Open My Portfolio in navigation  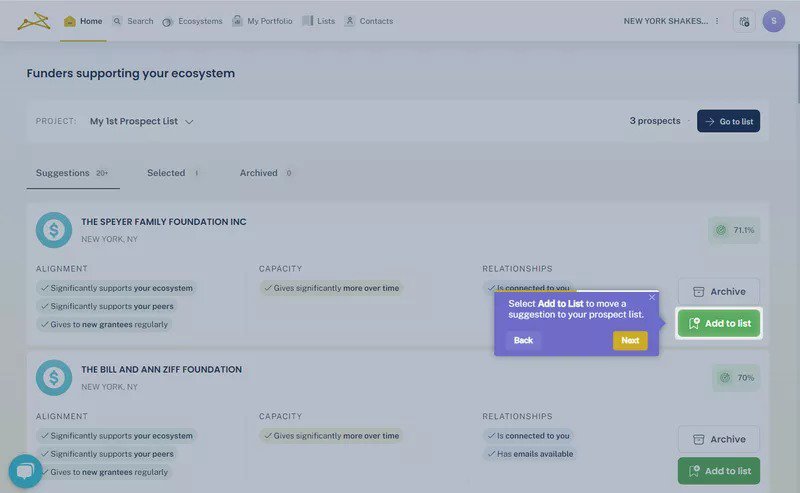tap(262, 21)
